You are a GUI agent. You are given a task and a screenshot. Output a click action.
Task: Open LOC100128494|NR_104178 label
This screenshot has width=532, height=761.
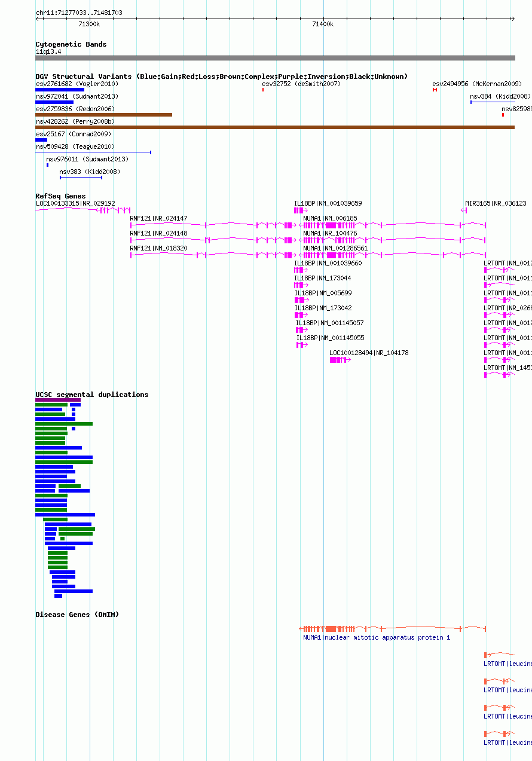pos(369,353)
